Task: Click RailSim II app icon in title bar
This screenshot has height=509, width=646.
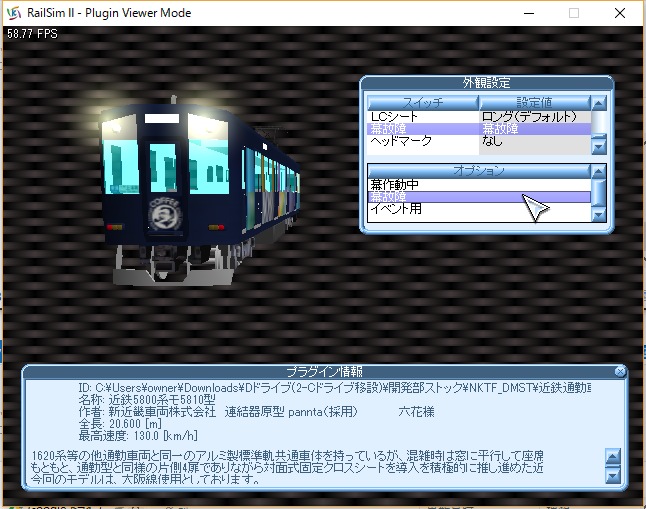Action: point(14,13)
